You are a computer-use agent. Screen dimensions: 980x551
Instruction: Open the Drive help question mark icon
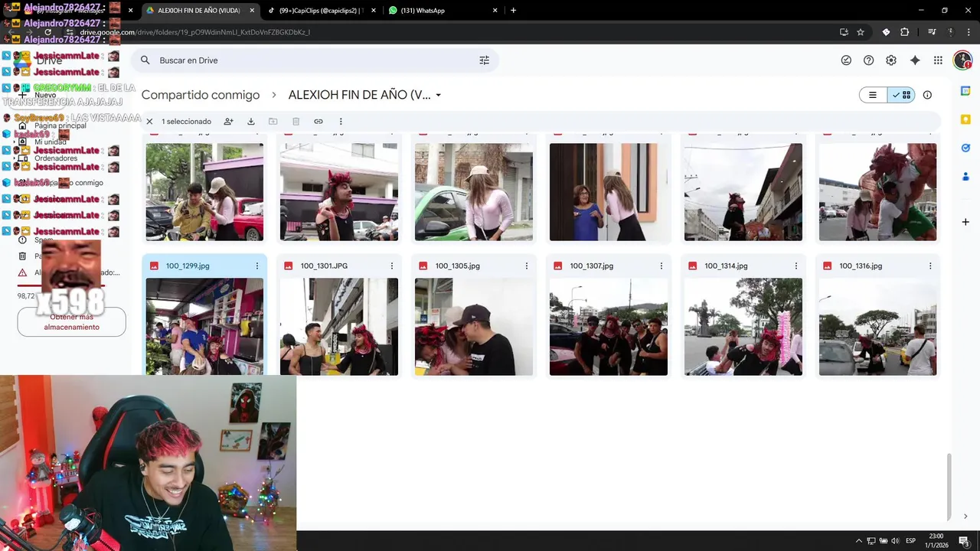click(868, 60)
